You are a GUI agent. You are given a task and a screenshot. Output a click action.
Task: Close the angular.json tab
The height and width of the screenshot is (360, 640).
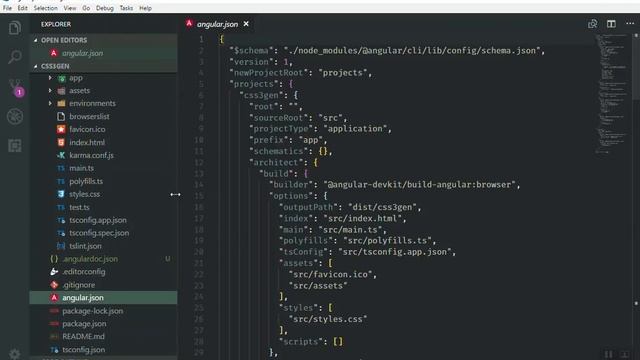point(246,24)
